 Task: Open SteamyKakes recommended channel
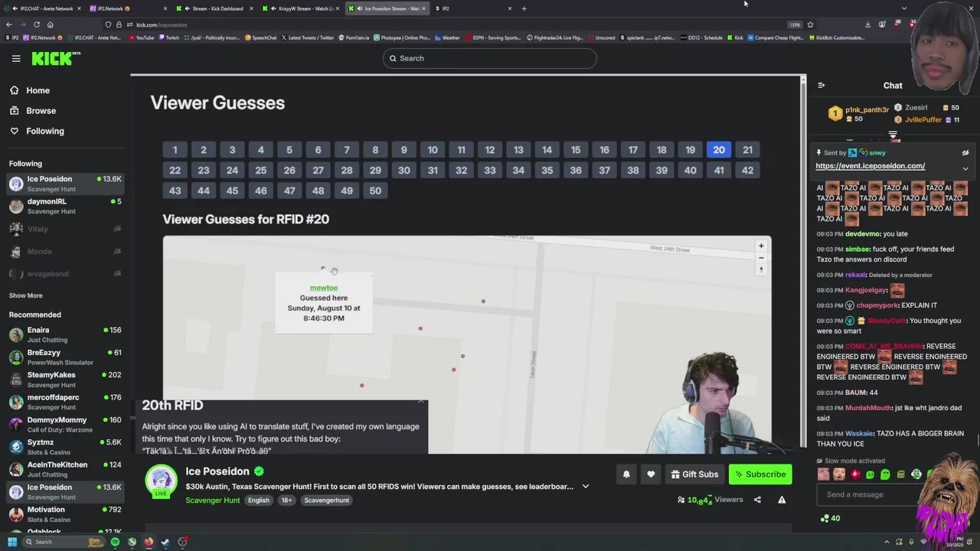(x=65, y=380)
